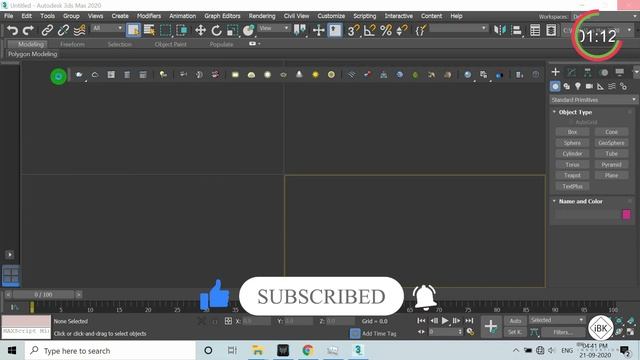Activate the Select and Scale tool
The width and height of the screenshot is (640, 360).
(x=232, y=30)
